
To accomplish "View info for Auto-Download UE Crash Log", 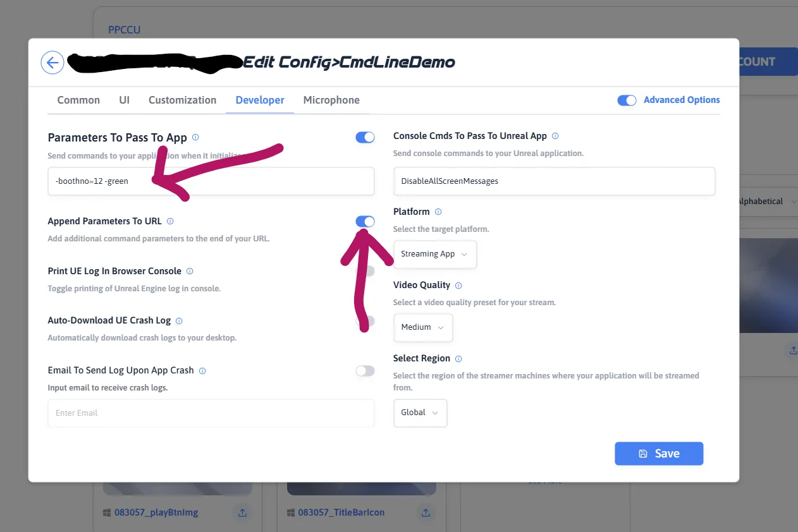I will point(179,321).
